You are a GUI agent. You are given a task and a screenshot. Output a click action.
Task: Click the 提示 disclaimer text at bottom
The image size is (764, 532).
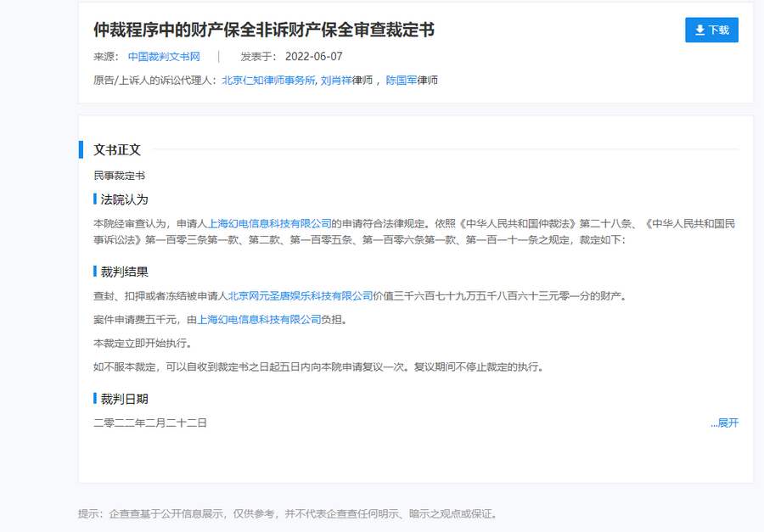pos(287,514)
